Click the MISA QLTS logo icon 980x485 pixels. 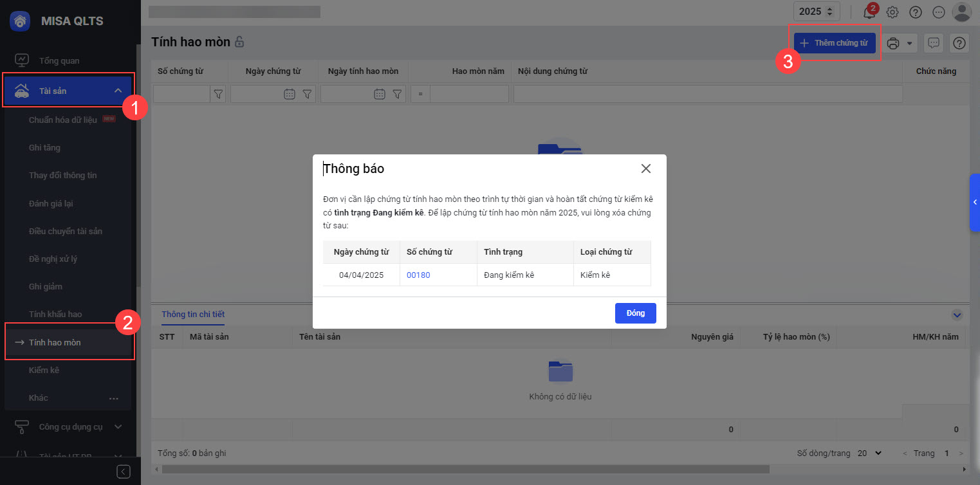pyautogui.click(x=20, y=21)
